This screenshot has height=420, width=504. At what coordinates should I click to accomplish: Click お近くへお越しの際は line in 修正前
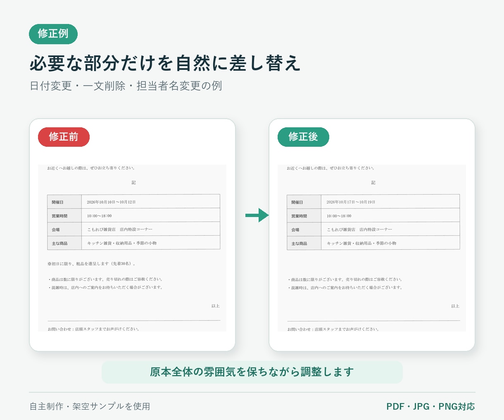(x=91, y=168)
